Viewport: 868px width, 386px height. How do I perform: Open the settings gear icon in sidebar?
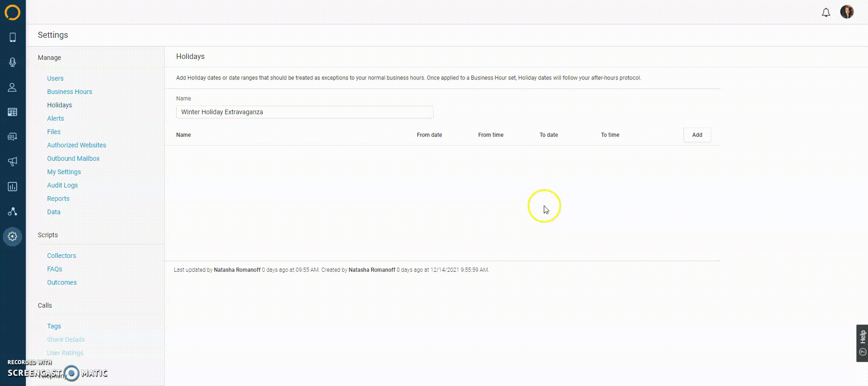coord(12,236)
